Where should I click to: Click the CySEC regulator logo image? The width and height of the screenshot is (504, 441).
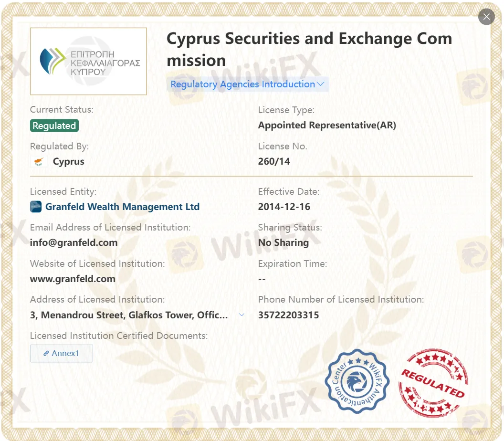[88, 62]
